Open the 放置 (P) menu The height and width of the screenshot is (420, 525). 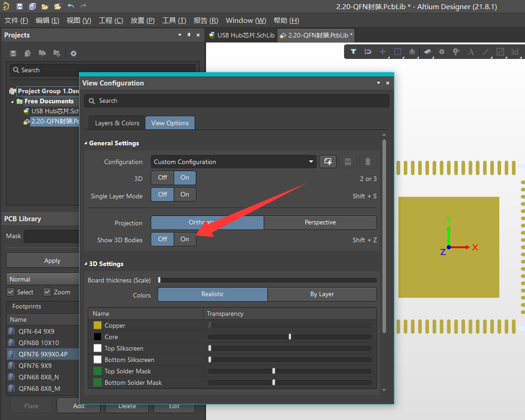click(142, 21)
